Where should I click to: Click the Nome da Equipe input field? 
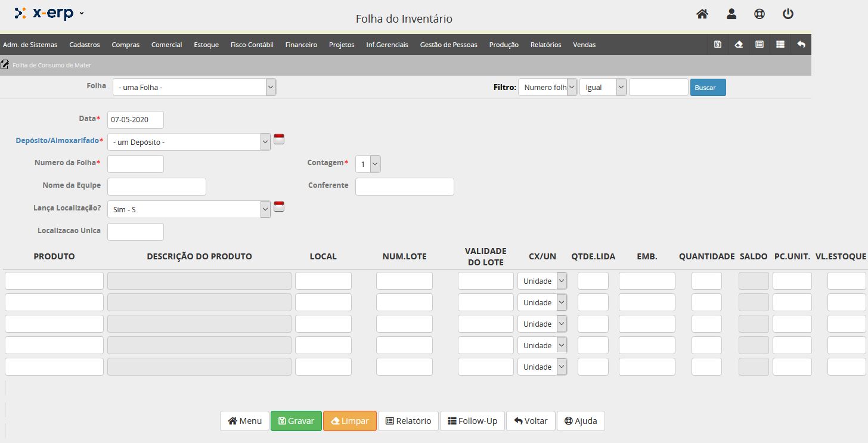(157, 187)
